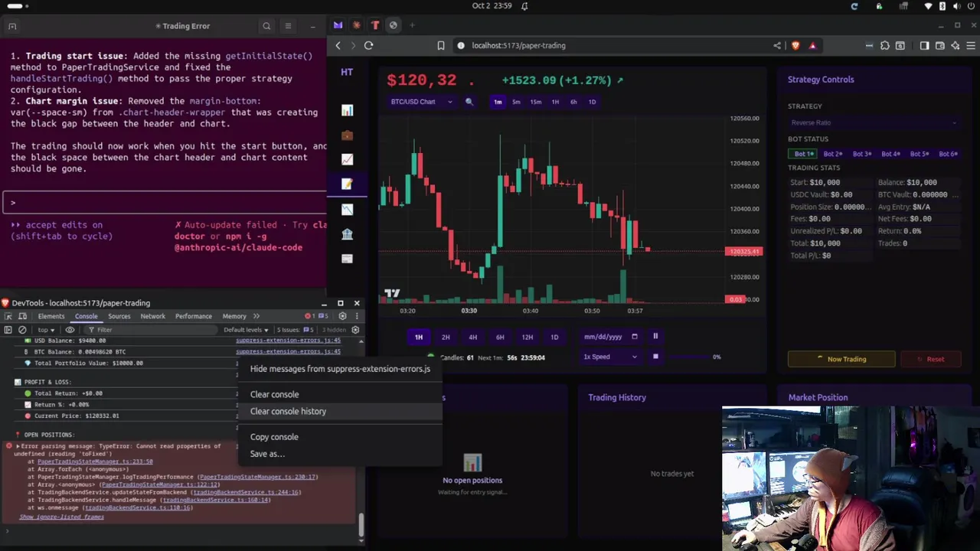Open the tradingBackendService.ts:110:16 link

pos(139,508)
